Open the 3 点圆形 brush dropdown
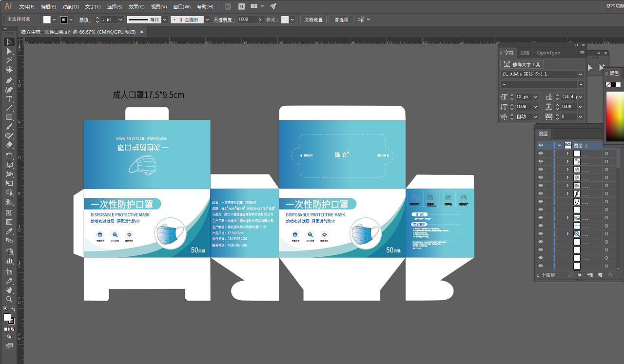The image size is (624, 364). click(207, 19)
